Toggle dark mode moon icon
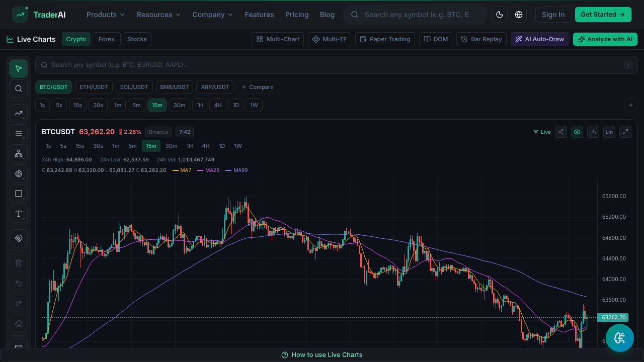Image resolution: width=644 pixels, height=362 pixels. click(x=500, y=15)
